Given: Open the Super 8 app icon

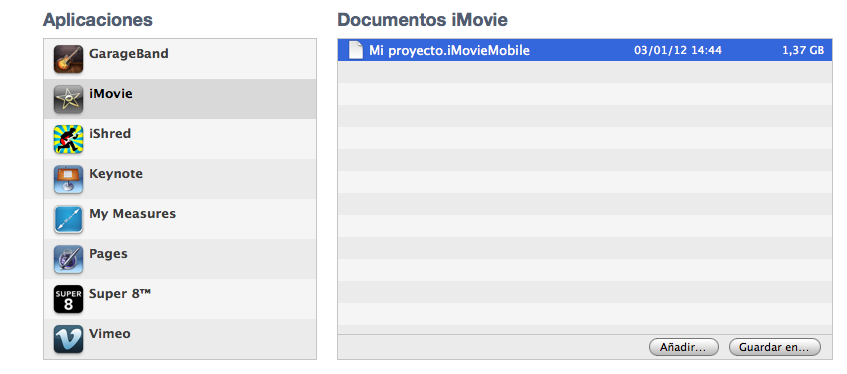Looking at the screenshot, I should [x=68, y=299].
